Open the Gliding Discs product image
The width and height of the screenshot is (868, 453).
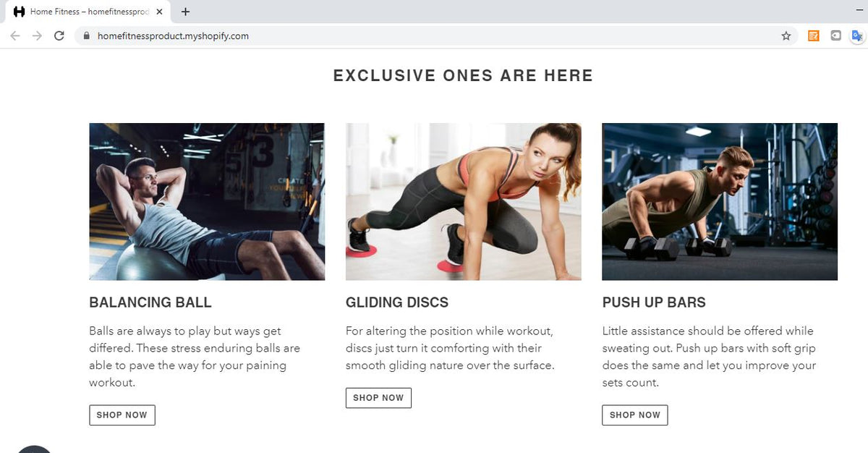click(463, 201)
